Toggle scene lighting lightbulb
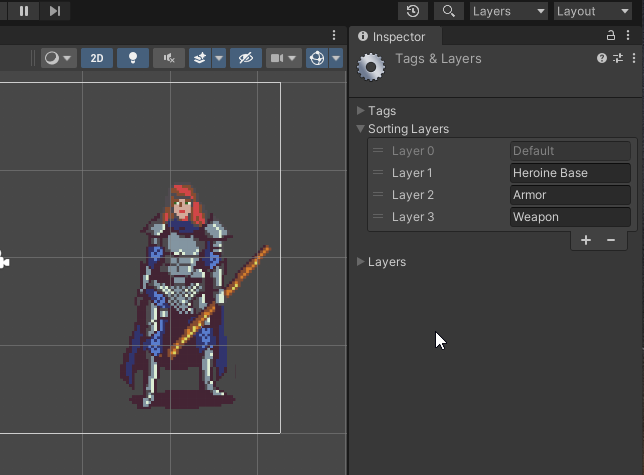This screenshot has height=475, width=644. click(x=133, y=58)
